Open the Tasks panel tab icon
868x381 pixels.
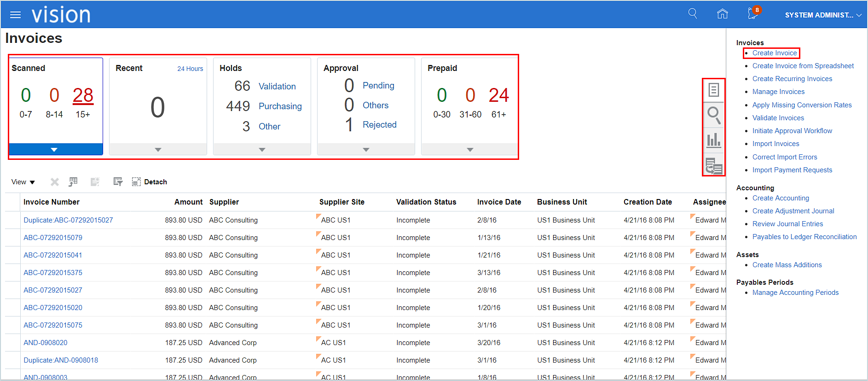713,90
